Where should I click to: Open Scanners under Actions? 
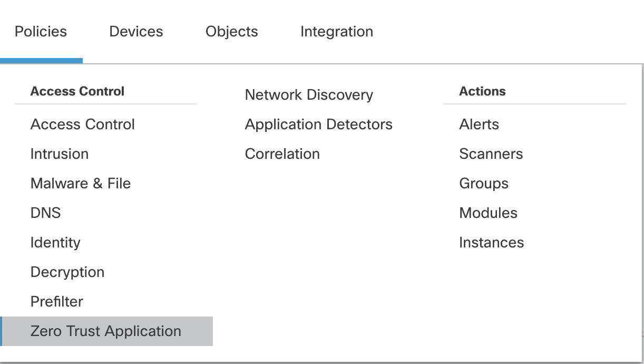[491, 154]
